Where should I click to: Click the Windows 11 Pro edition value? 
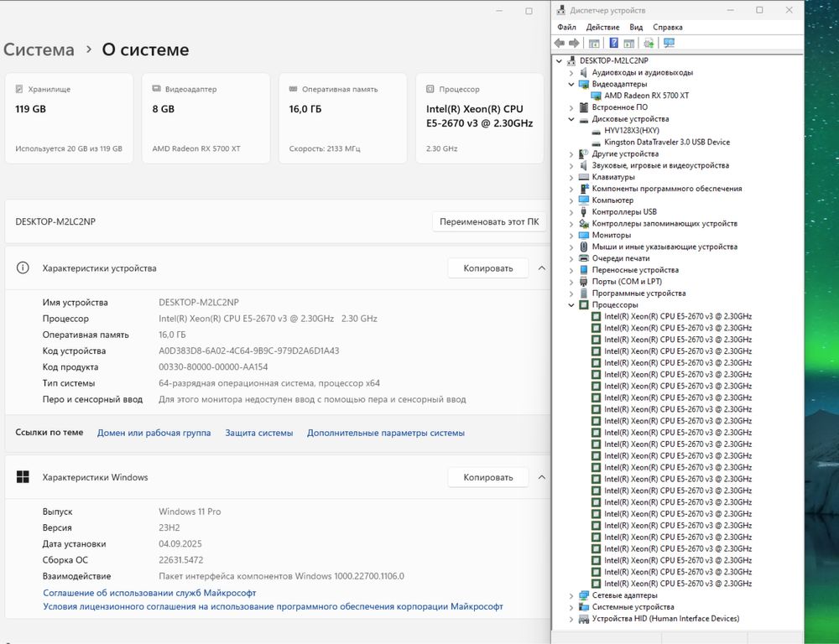(190, 512)
